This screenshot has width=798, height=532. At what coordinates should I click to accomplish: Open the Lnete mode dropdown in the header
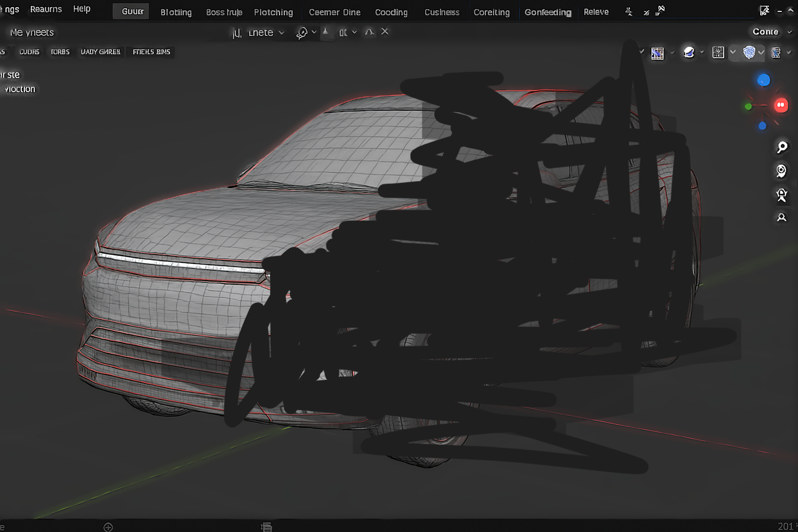(265, 32)
